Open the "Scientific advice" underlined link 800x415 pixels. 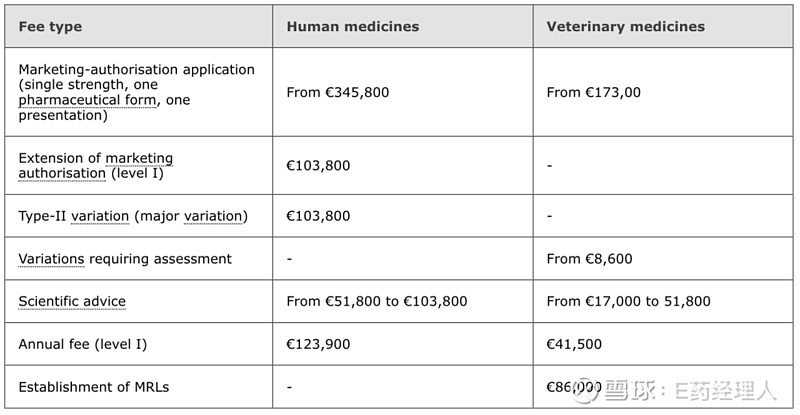(72, 301)
